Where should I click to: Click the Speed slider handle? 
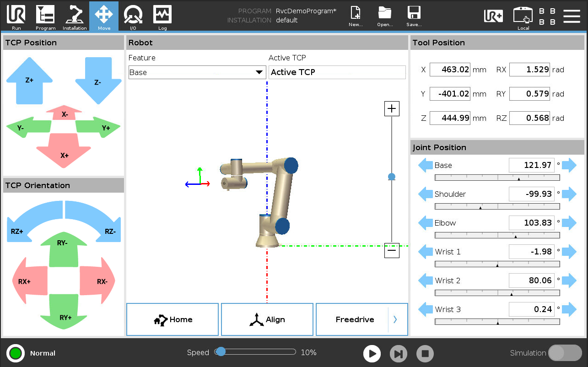pyautogui.click(x=221, y=351)
